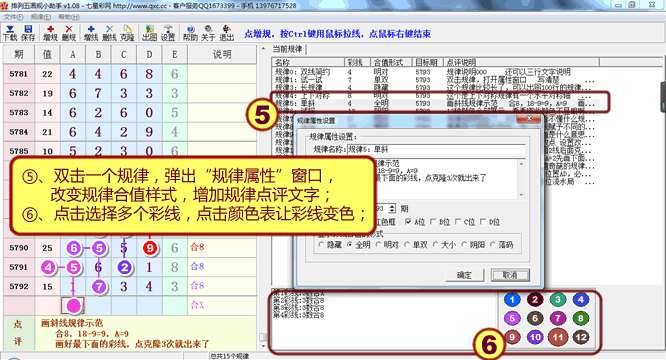Click the 下载 download toolbar icon
Image resolution: width=666 pixels, height=360 pixels.
click(x=10, y=33)
